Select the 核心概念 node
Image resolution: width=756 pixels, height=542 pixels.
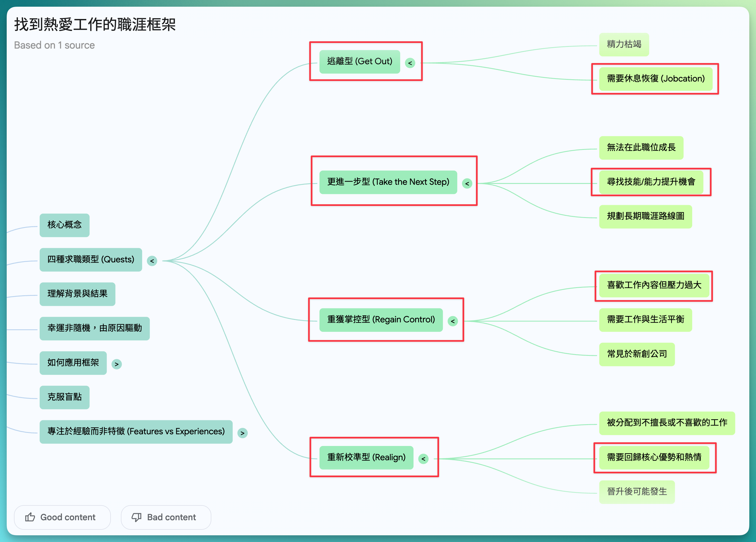[x=64, y=225]
